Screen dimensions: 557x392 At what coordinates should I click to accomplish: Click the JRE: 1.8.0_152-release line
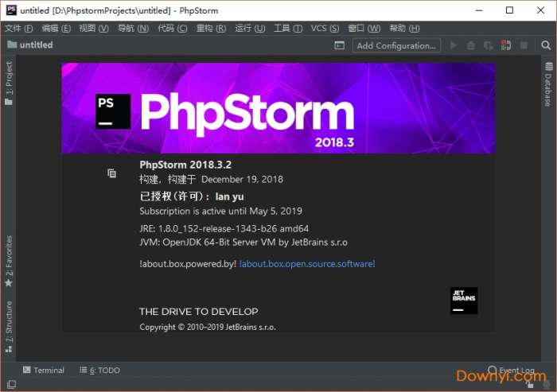click(224, 228)
